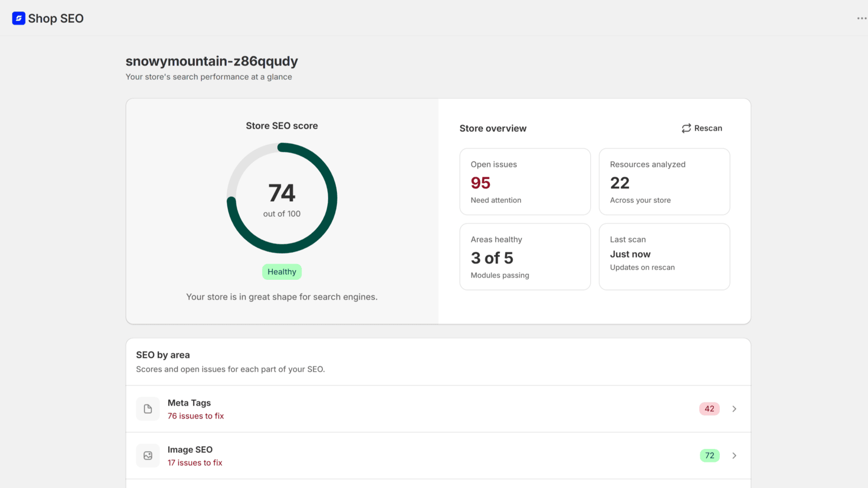Screen dimensions: 868x488
Task: Click the Image SEO picture icon
Action: [x=148, y=455]
